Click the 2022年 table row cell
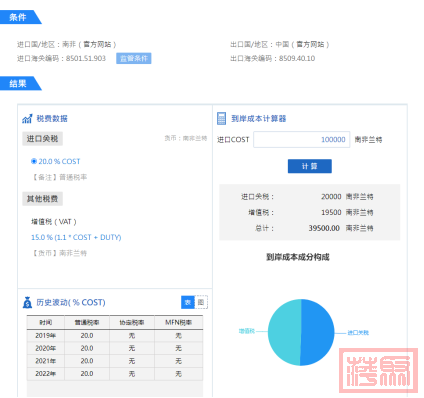 pos(46,374)
